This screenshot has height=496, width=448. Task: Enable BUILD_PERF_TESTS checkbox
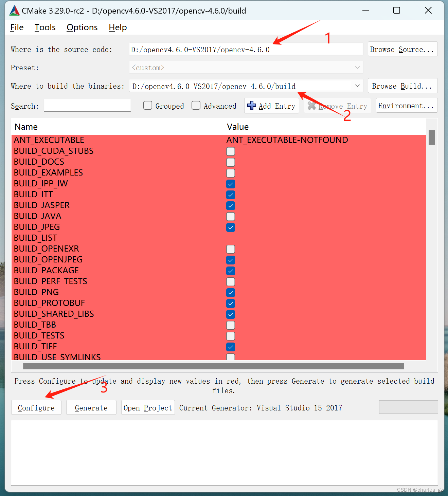(x=231, y=282)
